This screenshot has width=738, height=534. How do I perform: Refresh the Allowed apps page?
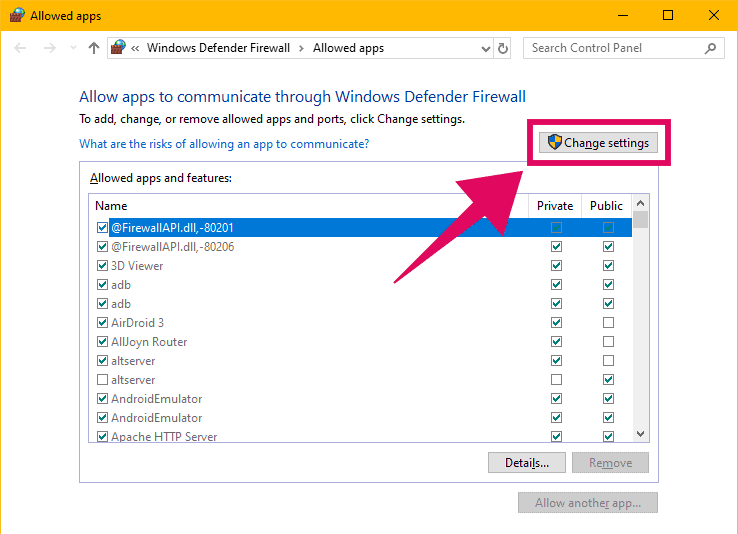(x=503, y=48)
